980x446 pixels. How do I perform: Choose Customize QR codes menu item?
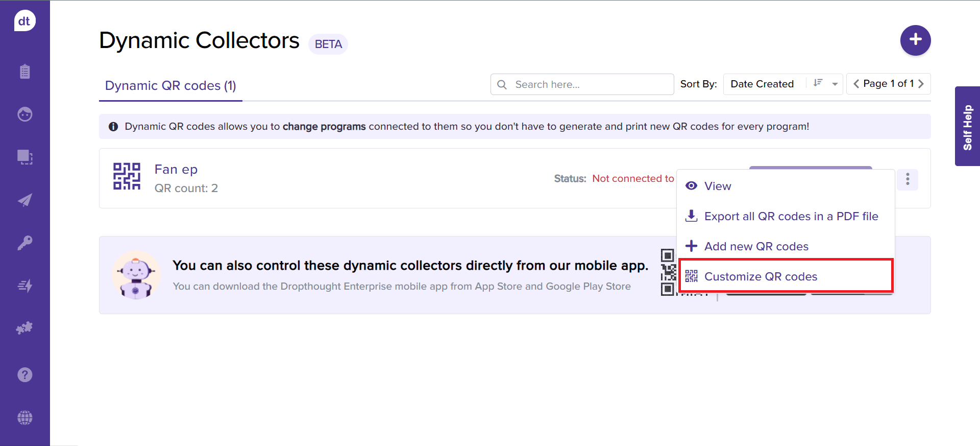[760, 276]
